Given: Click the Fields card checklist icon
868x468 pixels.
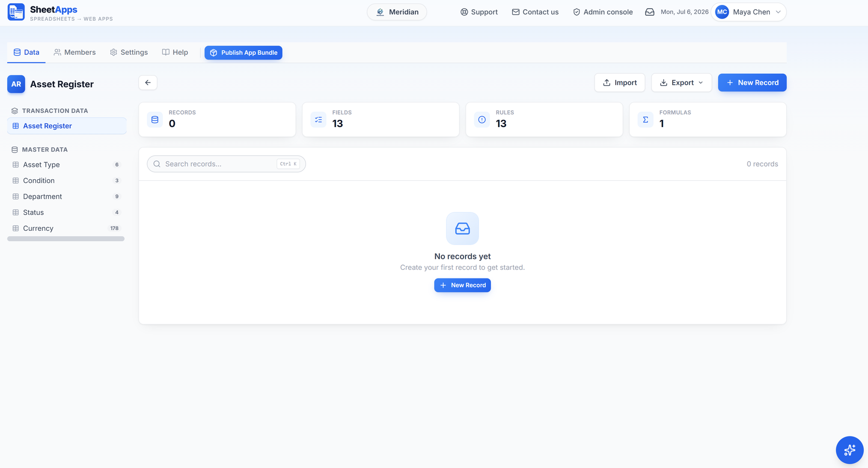Looking at the screenshot, I should [x=318, y=119].
